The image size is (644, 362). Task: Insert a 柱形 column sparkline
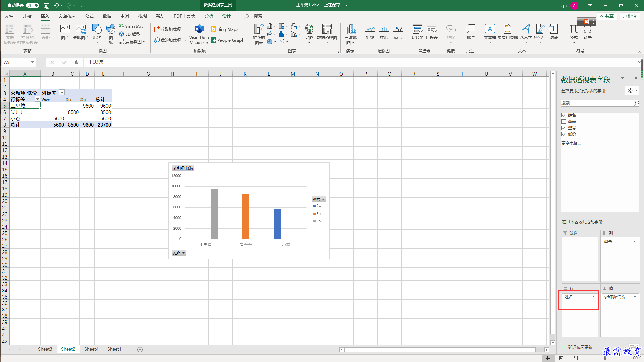click(384, 32)
